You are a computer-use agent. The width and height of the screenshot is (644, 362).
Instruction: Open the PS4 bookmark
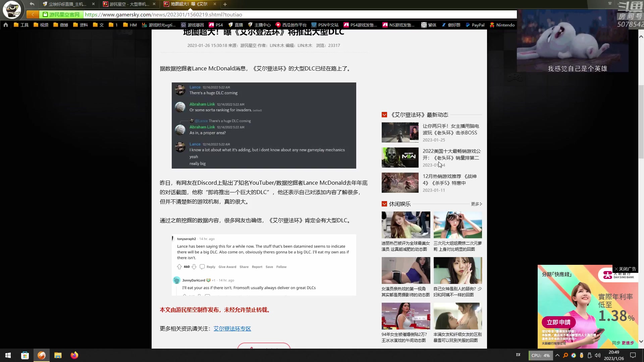pyautogui.click(x=216, y=25)
